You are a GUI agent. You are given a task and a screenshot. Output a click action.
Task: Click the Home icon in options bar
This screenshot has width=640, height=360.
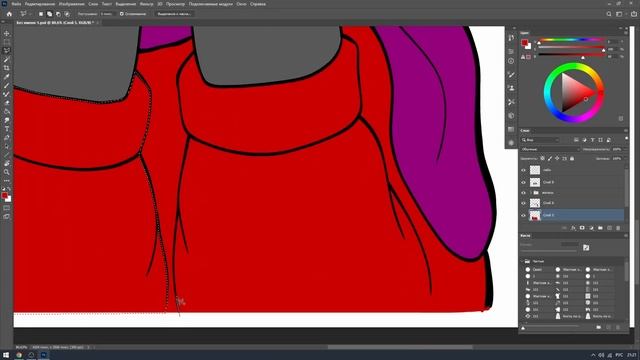point(9,14)
